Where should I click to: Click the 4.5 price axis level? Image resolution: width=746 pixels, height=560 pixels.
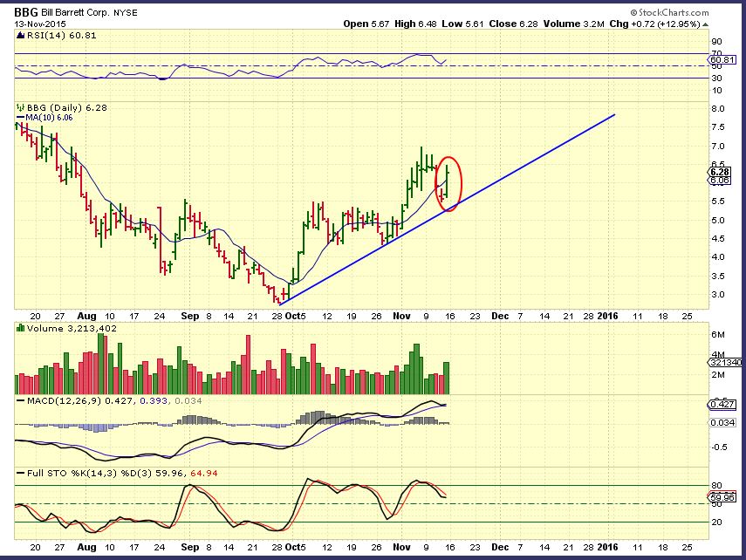717,239
